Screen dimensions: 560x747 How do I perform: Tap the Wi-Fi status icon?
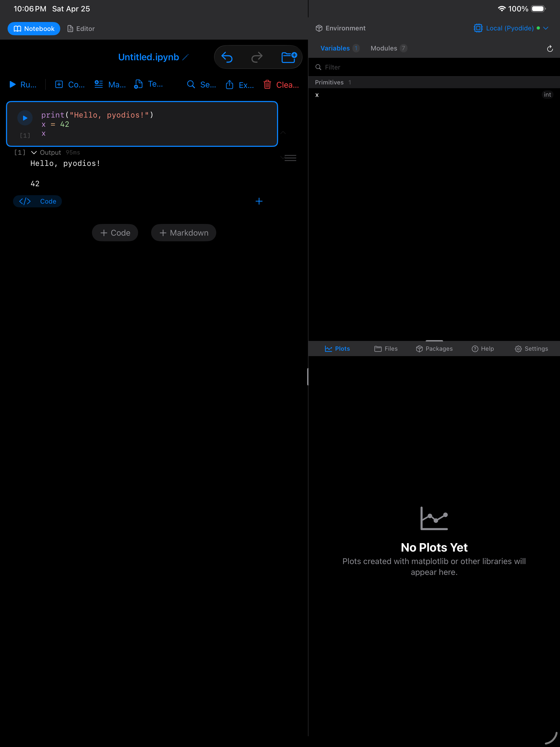click(502, 9)
